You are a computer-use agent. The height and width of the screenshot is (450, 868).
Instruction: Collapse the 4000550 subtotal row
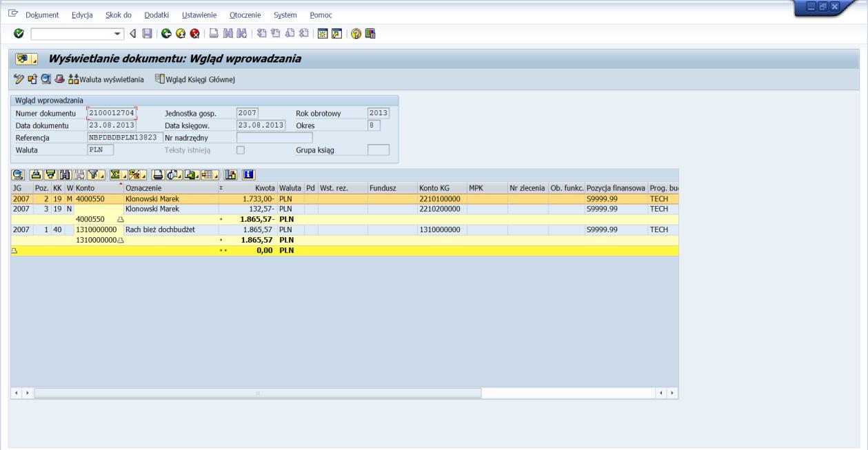pos(121,219)
